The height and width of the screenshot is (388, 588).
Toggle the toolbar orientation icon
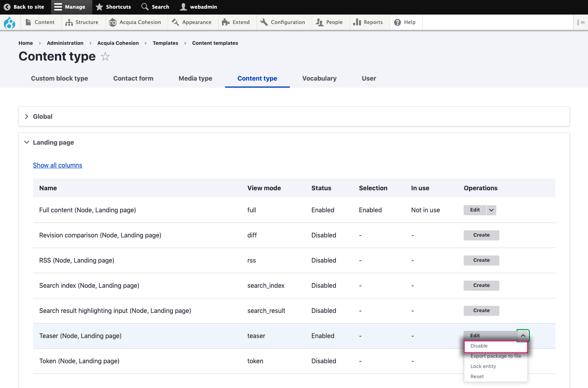pos(581,22)
